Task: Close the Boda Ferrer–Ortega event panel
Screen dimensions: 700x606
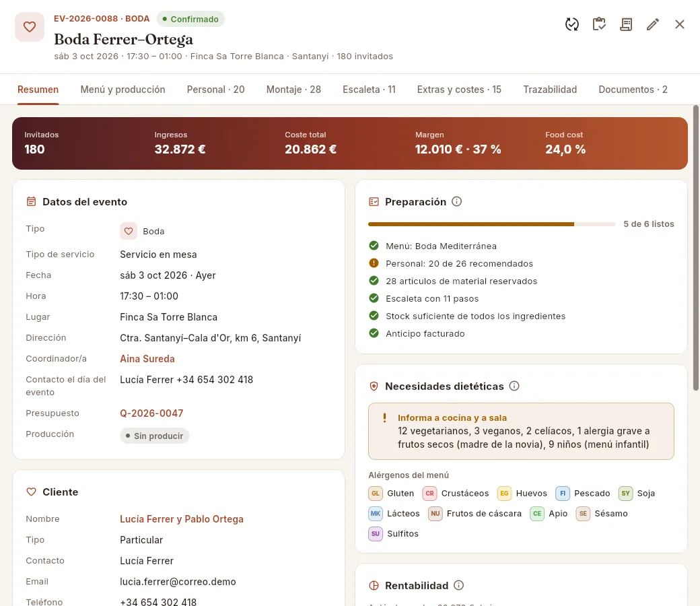Action: [x=679, y=24]
